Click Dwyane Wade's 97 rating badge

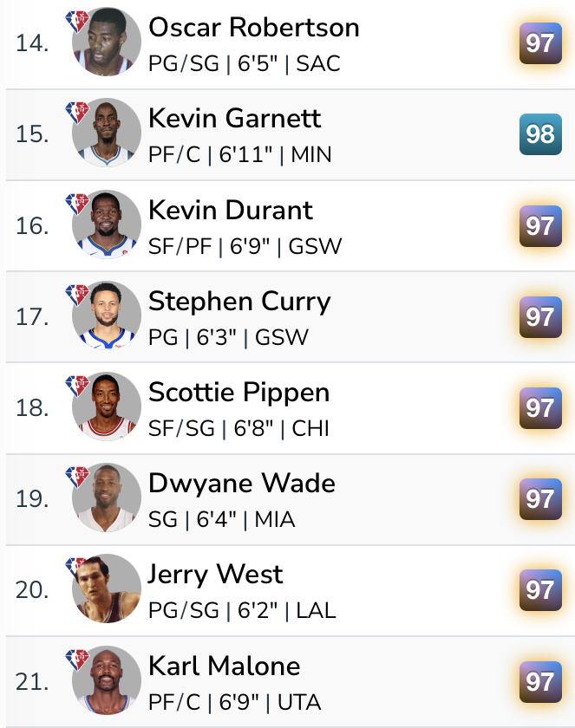(x=539, y=498)
